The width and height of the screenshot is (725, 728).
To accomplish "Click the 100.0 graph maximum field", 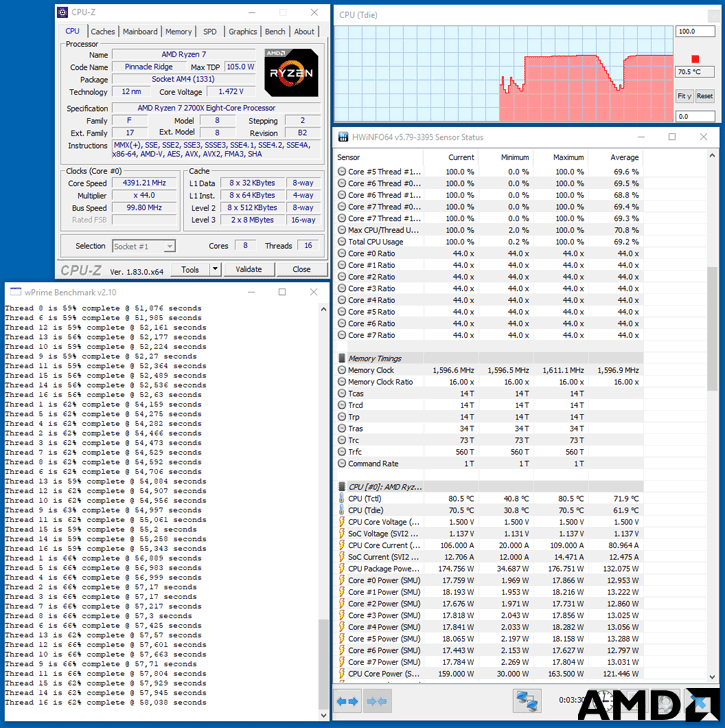I will click(695, 31).
